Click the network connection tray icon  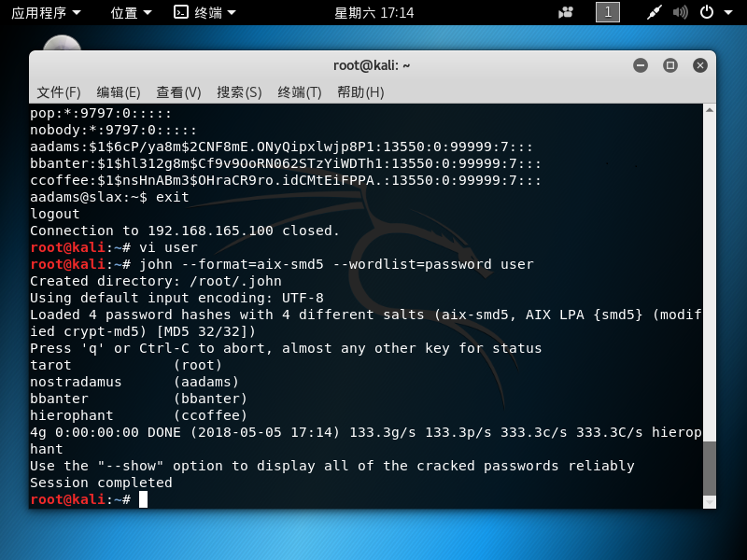[x=655, y=12]
